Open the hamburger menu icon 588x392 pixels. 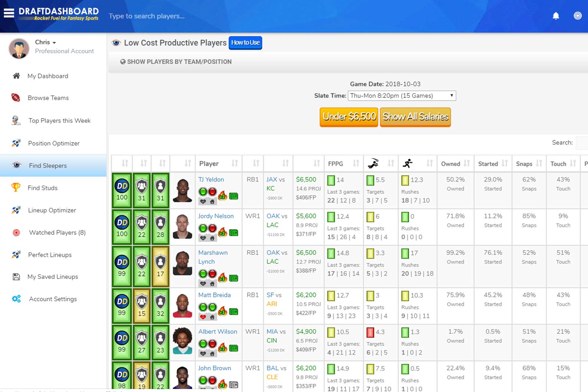click(x=9, y=13)
